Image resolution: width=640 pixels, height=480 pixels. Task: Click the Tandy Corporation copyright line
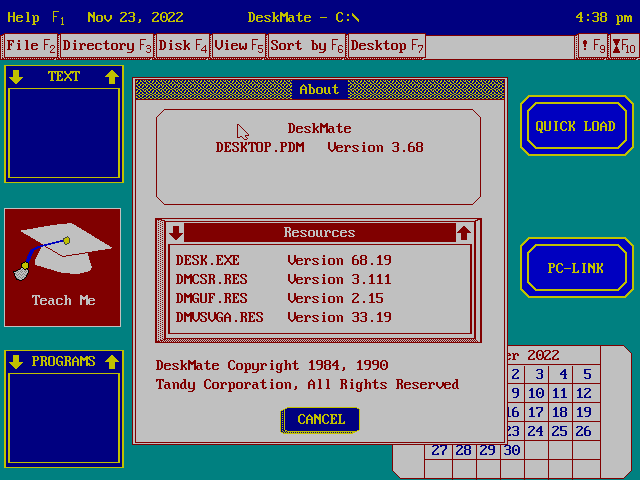pyautogui.click(x=307, y=384)
